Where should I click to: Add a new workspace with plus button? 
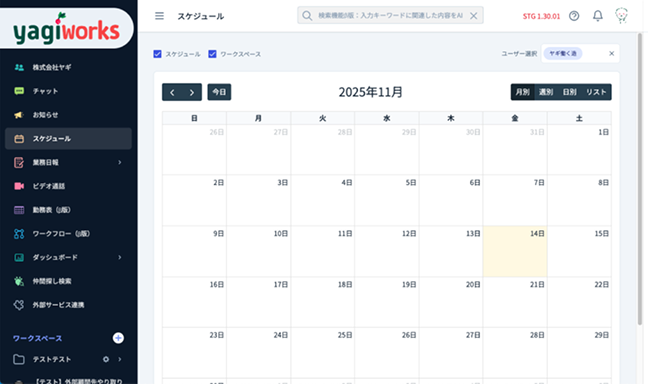pos(118,338)
